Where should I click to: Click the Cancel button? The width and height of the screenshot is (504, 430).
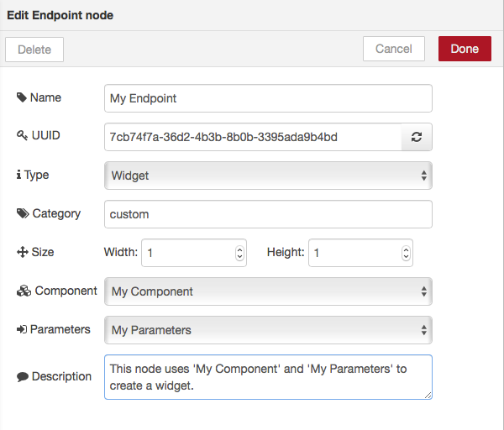(394, 49)
